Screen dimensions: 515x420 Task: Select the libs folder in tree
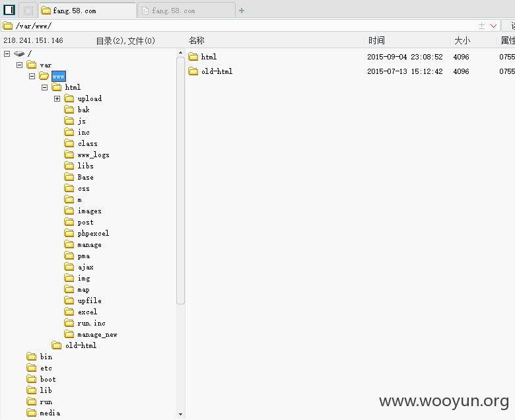tap(85, 166)
